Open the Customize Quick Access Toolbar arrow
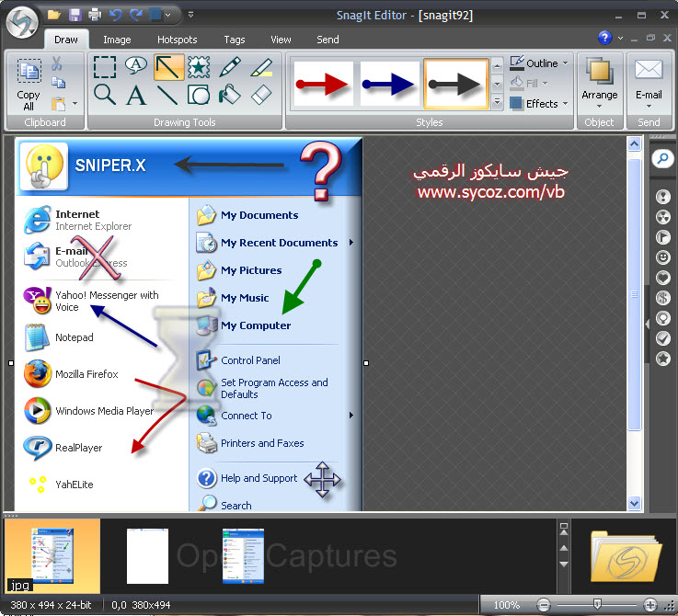Image resolution: width=678 pixels, height=616 pixels. [190, 15]
